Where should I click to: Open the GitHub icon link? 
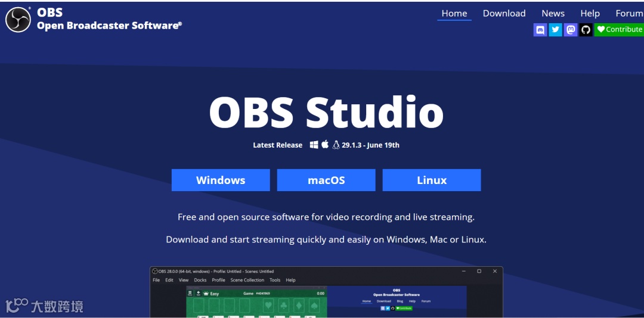[x=586, y=30]
